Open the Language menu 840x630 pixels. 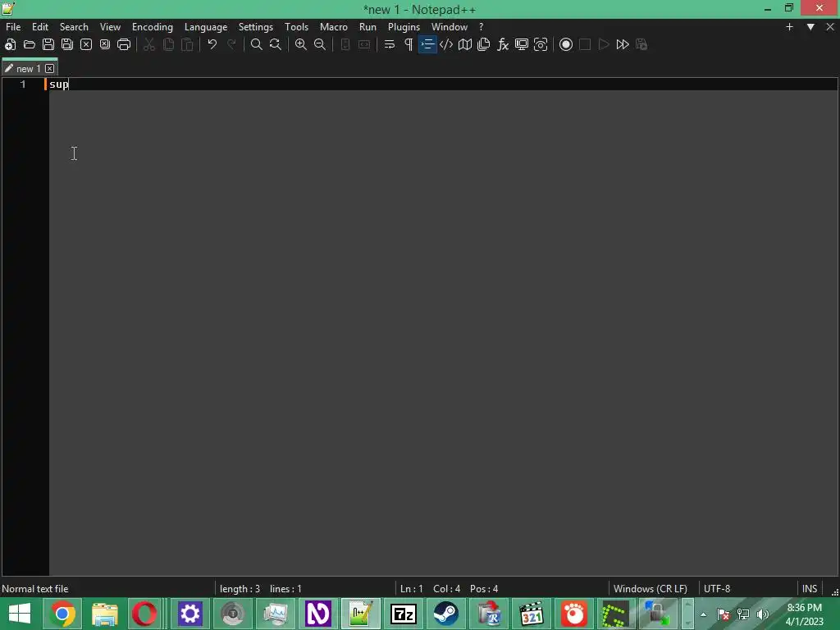(x=206, y=27)
